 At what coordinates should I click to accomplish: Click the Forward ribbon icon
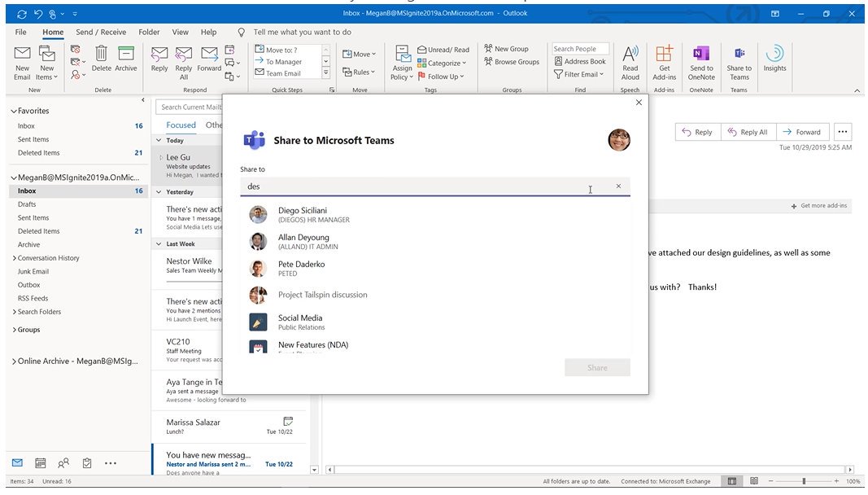[x=209, y=58]
